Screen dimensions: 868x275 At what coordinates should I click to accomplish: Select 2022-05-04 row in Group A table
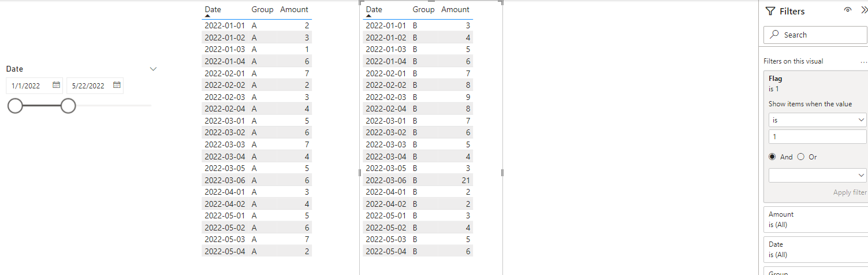(x=256, y=251)
